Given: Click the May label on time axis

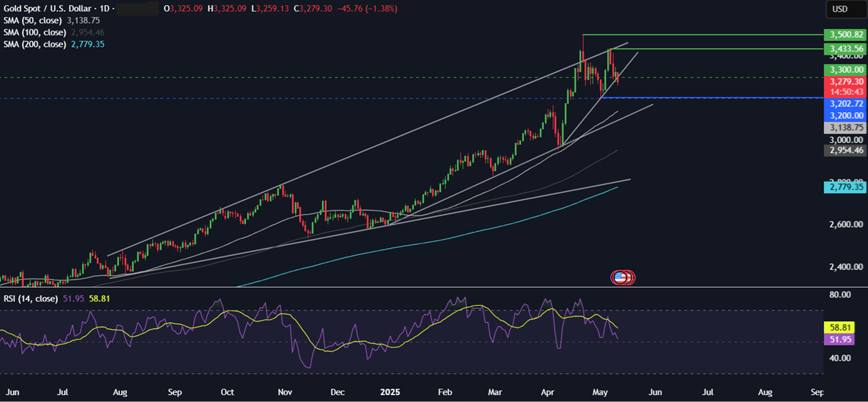Looking at the screenshot, I should [599, 391].
